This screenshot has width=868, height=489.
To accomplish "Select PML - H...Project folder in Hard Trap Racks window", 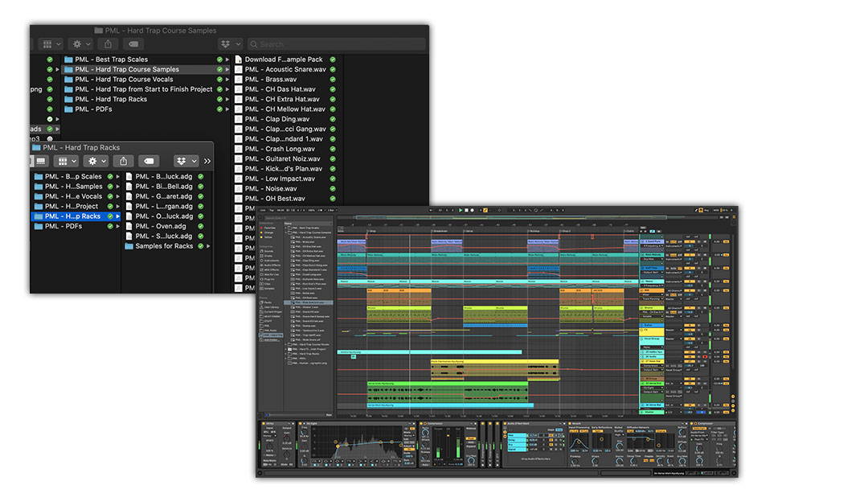I will pyautogui.click(x=72, y=207).
